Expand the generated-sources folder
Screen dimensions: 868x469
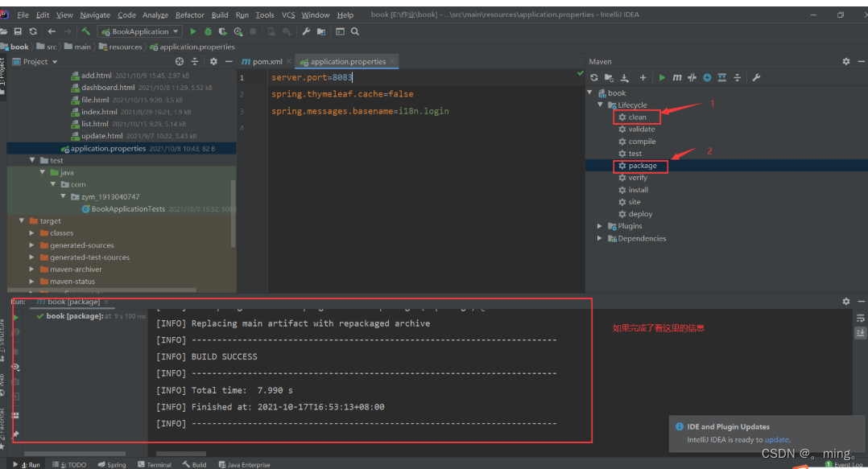click(31, 245)
